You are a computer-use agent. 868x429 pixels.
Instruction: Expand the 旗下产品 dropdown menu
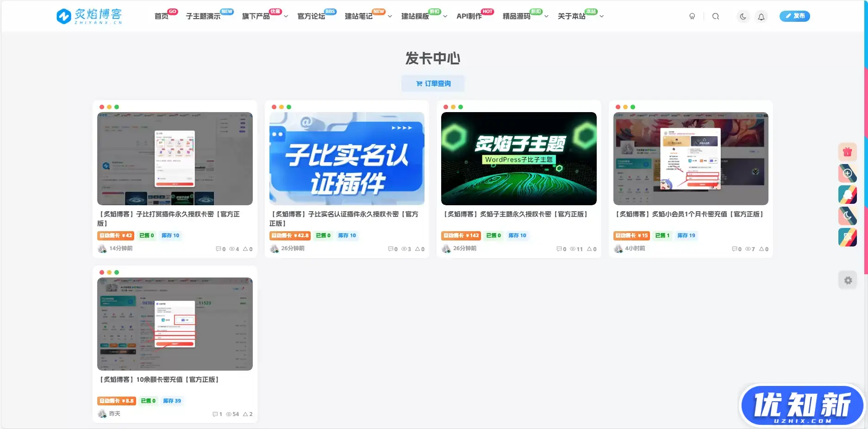coord(264,16)
